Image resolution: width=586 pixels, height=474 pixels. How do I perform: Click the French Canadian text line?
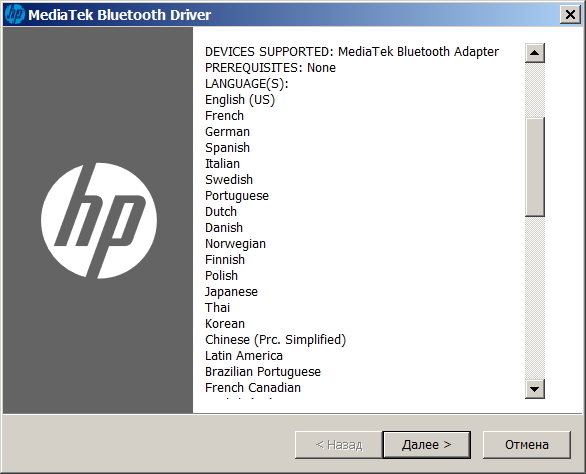253,388
